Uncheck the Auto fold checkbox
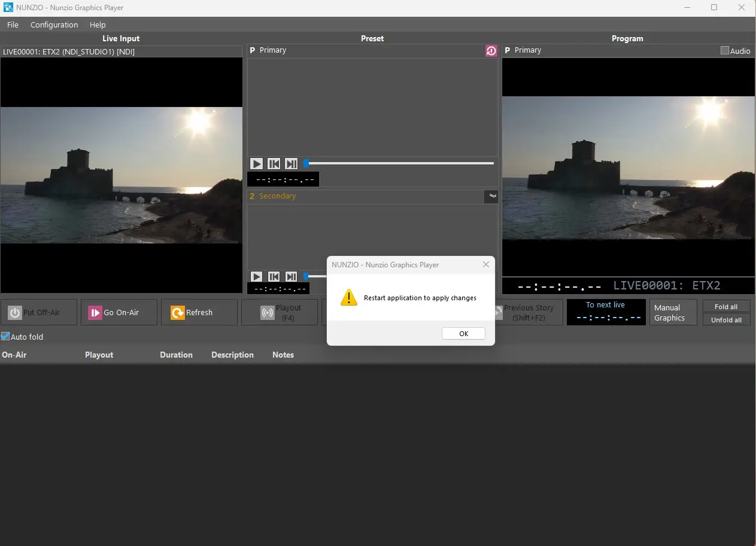756x546 pixels. 5,337
